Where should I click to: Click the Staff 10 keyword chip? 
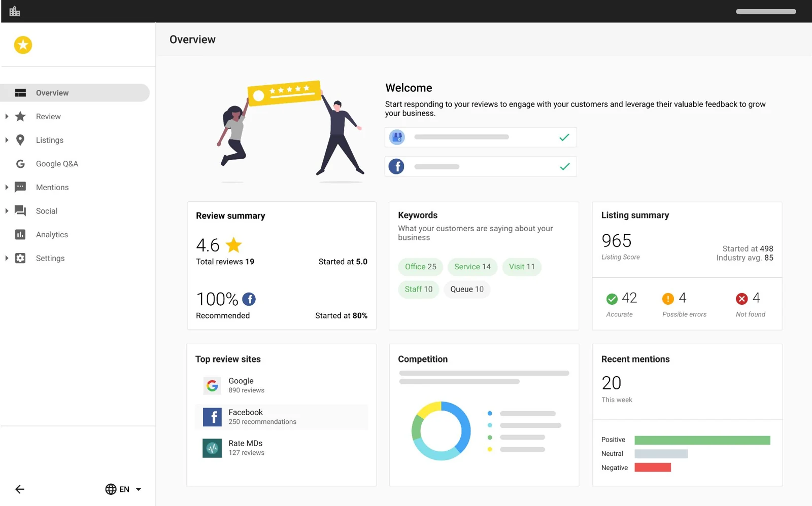click(x=419, y=289)
